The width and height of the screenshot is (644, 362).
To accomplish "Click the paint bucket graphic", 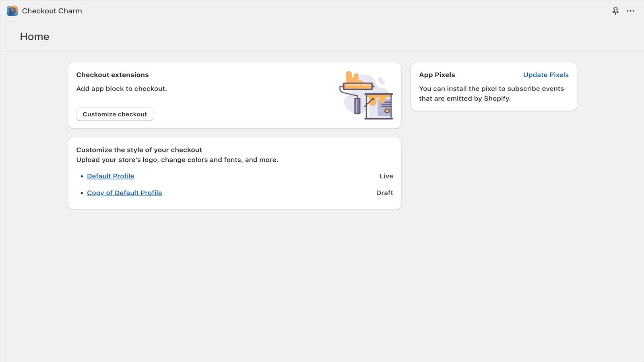I will [x=378, y=107].
